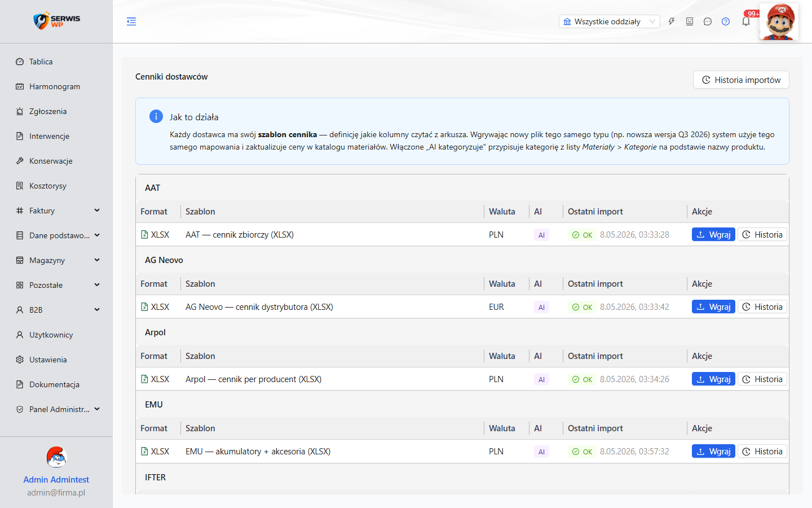Click the AI tag in Arpol row
This screenshot has width=812, height=508.
click(541, 379)
